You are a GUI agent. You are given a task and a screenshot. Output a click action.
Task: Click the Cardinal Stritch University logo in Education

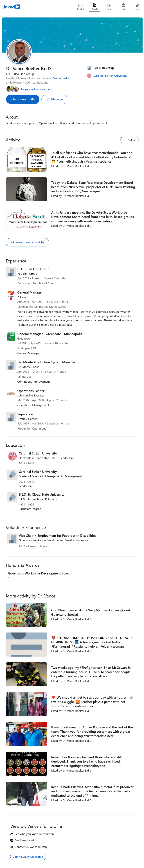tap(12, 456)
